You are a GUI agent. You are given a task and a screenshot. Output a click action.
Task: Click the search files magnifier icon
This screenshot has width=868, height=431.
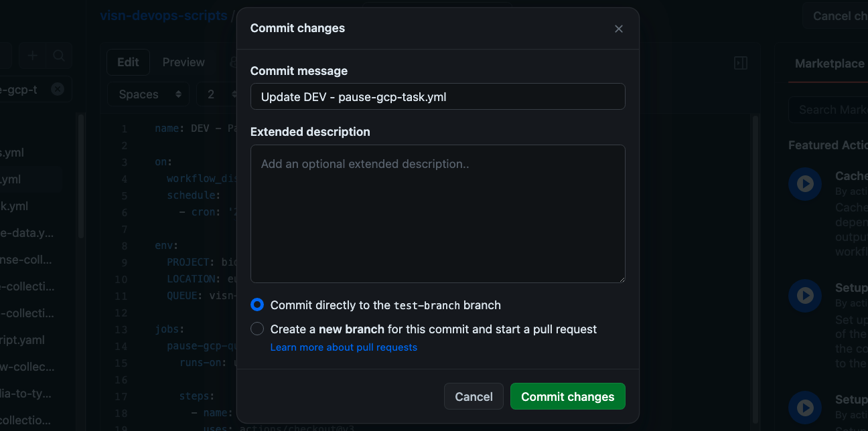pyautogui.click(x=59, y=56)
